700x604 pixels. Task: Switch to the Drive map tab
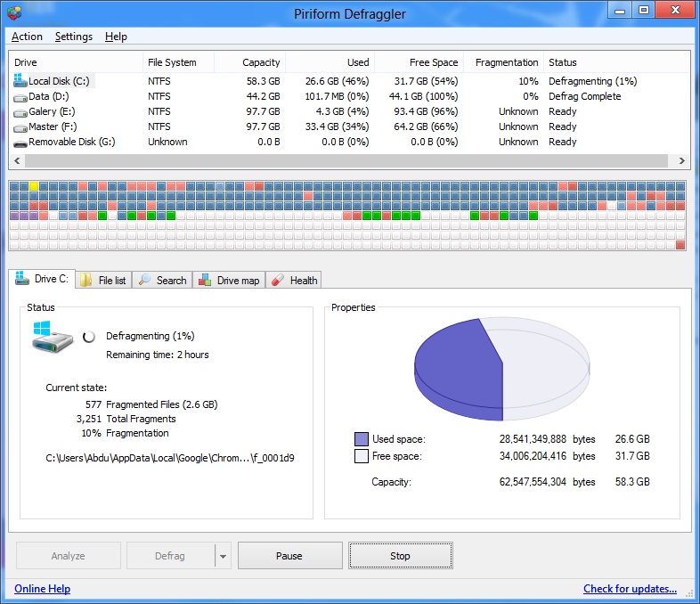click(229, 281)
